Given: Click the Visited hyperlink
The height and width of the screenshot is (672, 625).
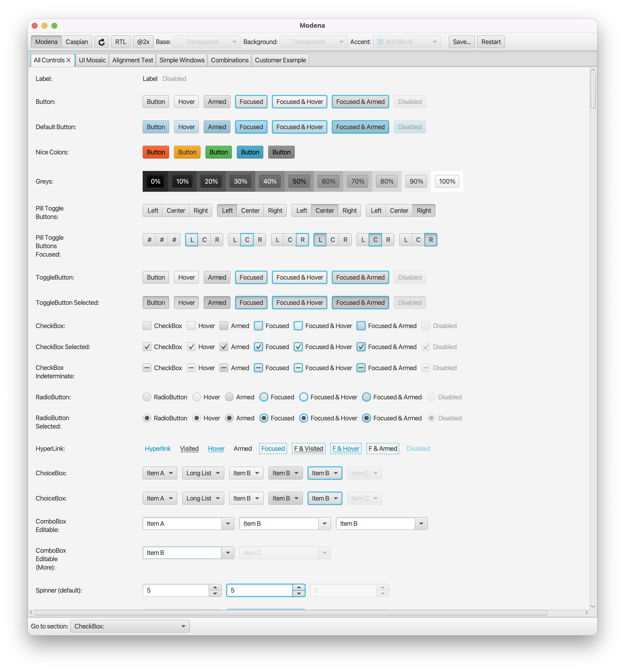Looking at the screenshot, I should pos(189,449).
